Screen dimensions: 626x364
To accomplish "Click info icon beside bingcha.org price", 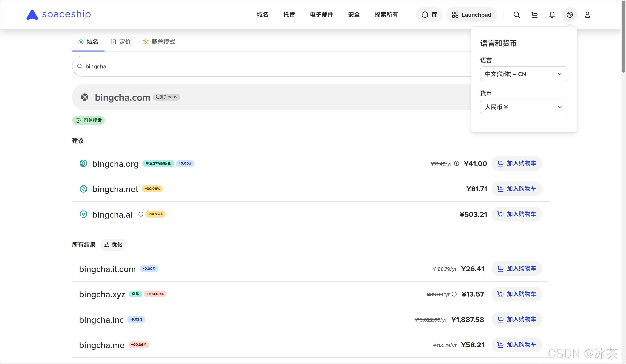I will (457, 163).
